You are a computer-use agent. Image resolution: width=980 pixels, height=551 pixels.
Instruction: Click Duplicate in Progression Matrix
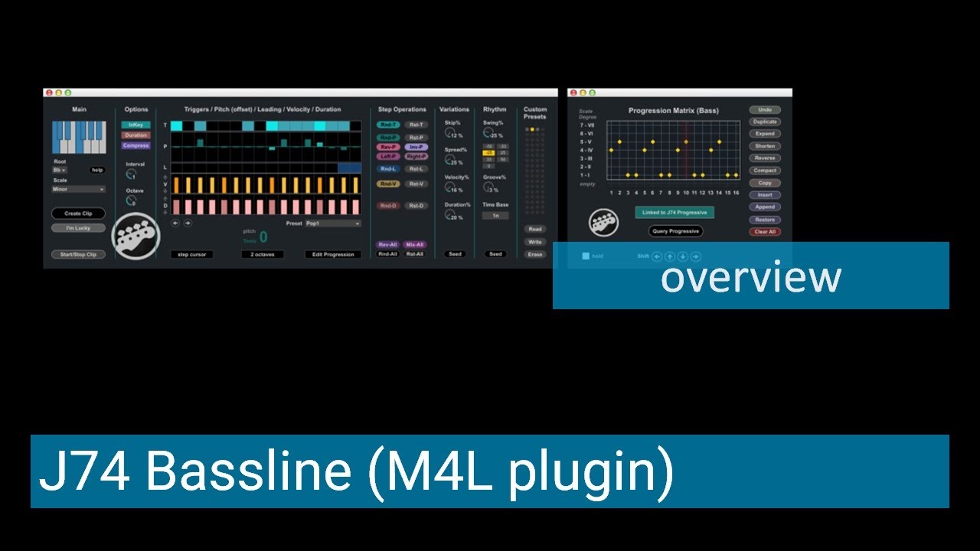[x=765, y=122]
